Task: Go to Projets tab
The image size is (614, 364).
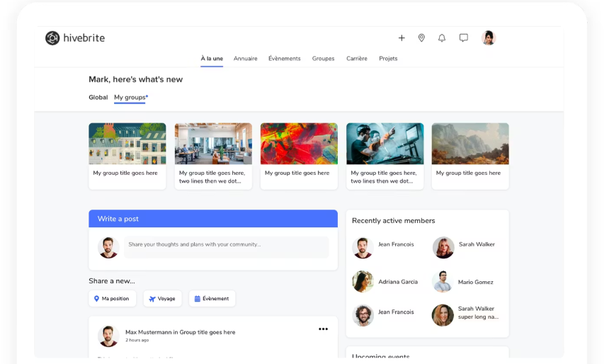Action: pos(388,58)
